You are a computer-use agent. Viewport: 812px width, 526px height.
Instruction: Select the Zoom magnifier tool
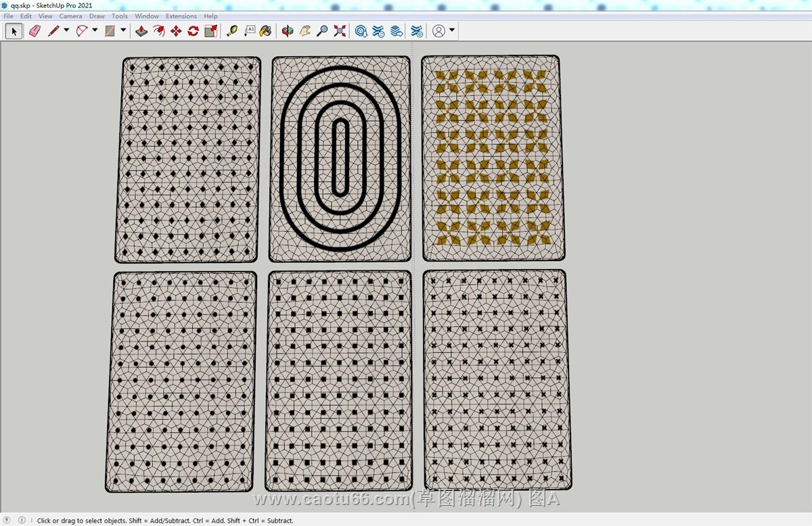coord(323,31)
